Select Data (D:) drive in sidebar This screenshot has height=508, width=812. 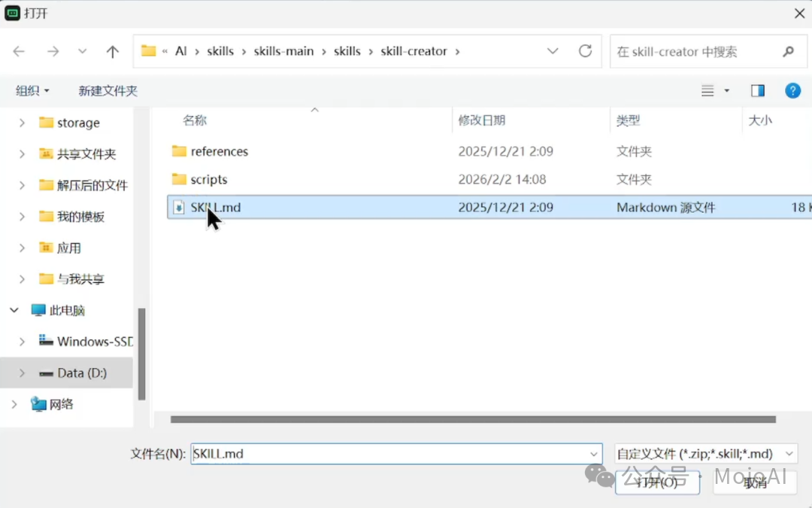click(81, 373)
